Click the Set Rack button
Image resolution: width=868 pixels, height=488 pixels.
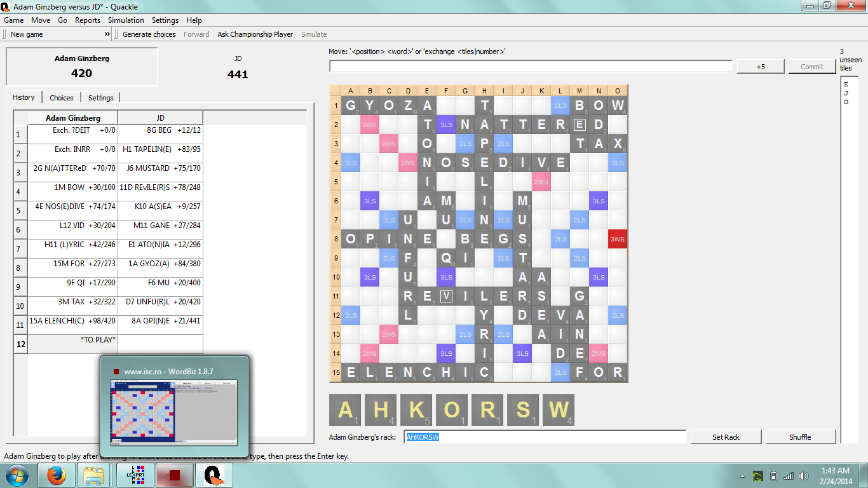click(726, 437)
